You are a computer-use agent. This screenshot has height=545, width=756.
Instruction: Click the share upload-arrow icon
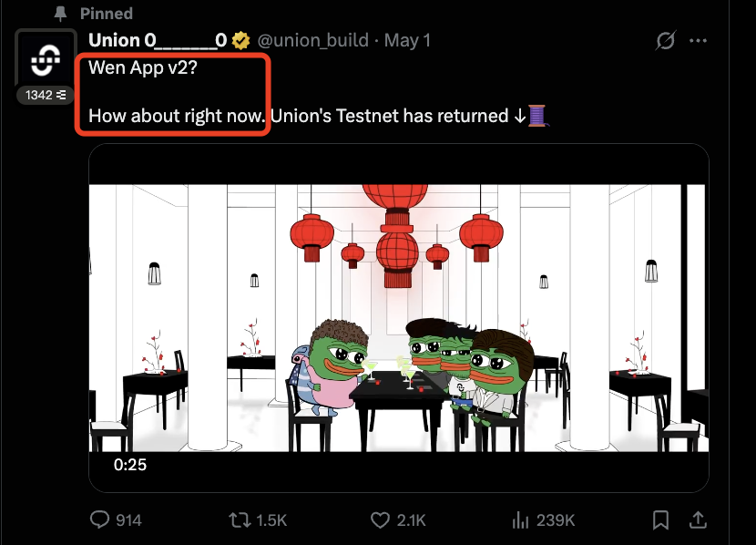pos(698,519)
